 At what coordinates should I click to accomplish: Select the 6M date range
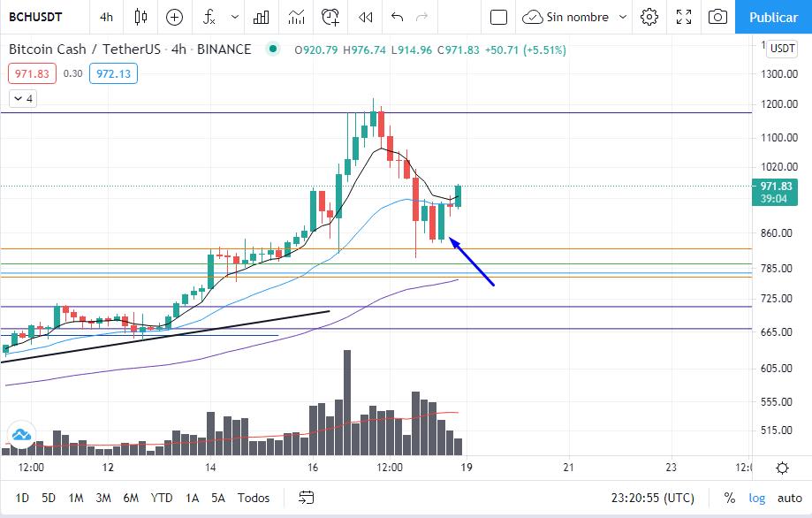point(131,498)
